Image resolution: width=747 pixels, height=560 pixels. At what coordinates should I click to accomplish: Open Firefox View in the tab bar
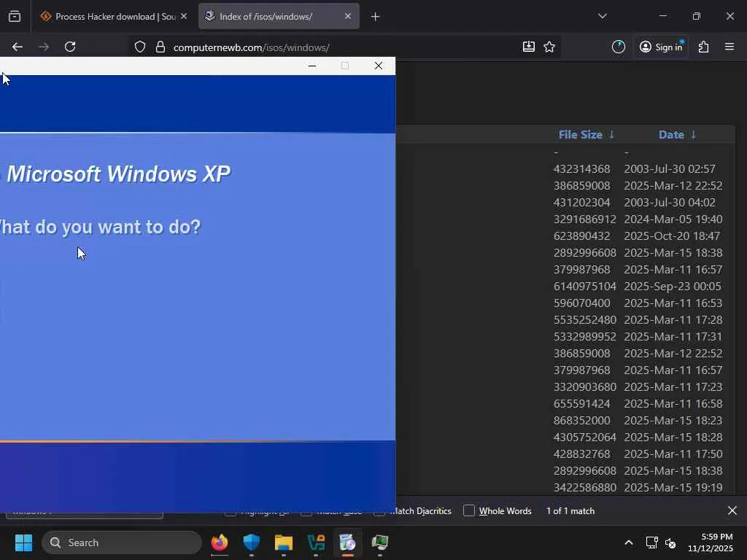click(15, 17)
